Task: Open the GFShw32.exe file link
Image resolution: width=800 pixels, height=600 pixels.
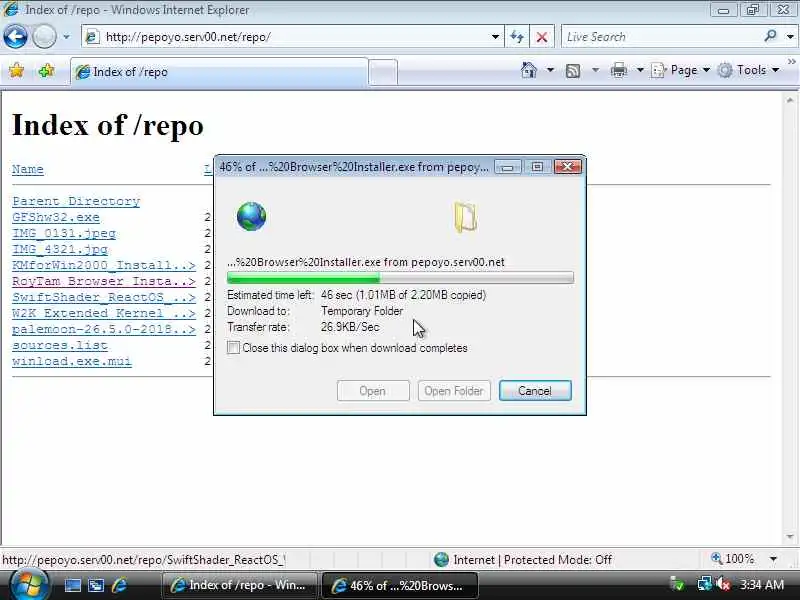Action: (56, 217)
